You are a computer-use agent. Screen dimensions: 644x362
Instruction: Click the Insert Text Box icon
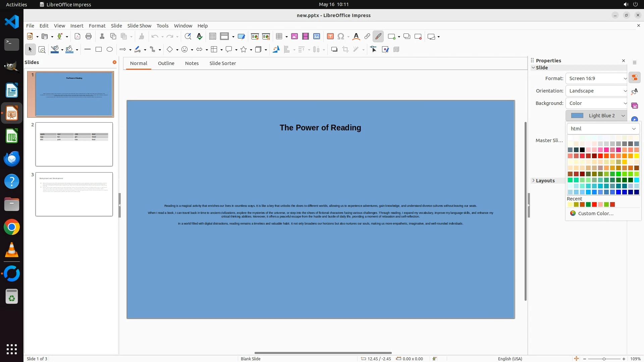point(330,37)
